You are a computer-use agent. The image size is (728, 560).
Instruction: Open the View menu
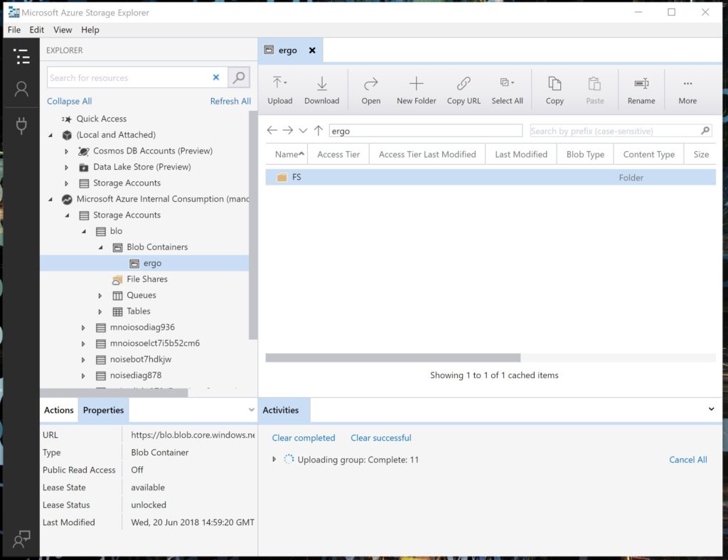click(63, 30)
